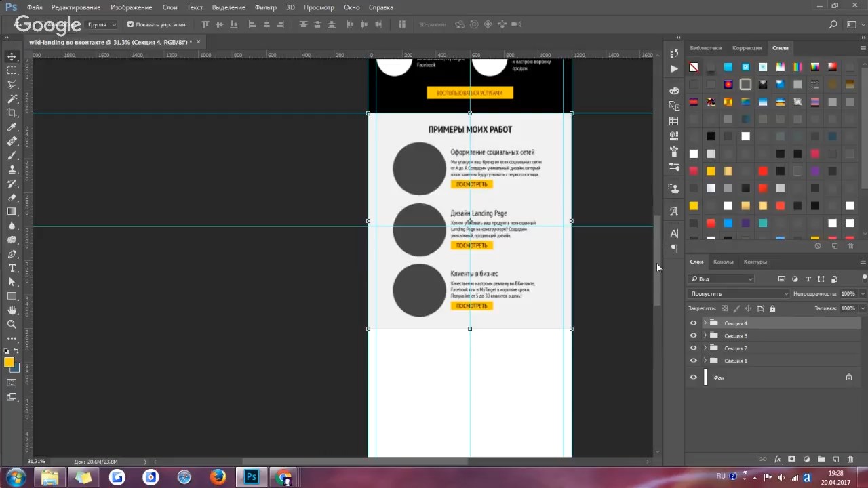Hide the Секция 1 layer group
Viewport: 868px width, 488px height.
click(x=693, y=361)
